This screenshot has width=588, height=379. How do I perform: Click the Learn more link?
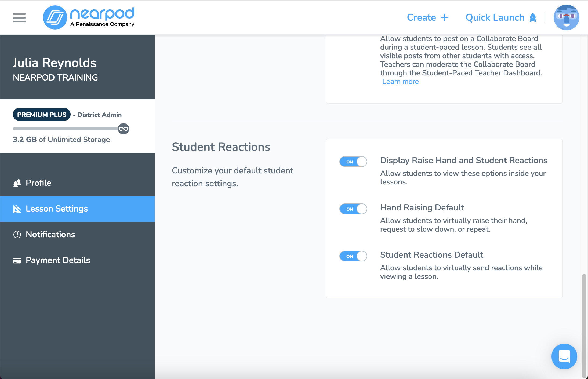400,82
